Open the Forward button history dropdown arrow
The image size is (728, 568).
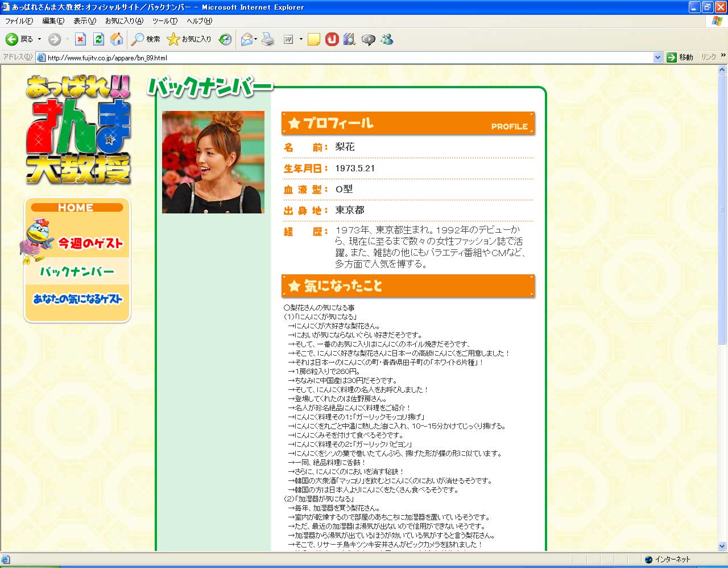pyautogui.click(x=67, y=39)
